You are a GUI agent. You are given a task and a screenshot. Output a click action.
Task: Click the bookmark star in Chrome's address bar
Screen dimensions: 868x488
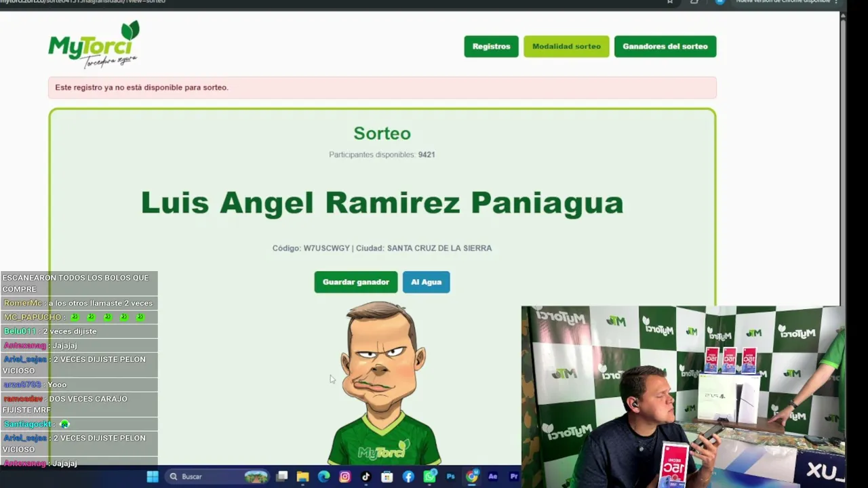[670, 1]
